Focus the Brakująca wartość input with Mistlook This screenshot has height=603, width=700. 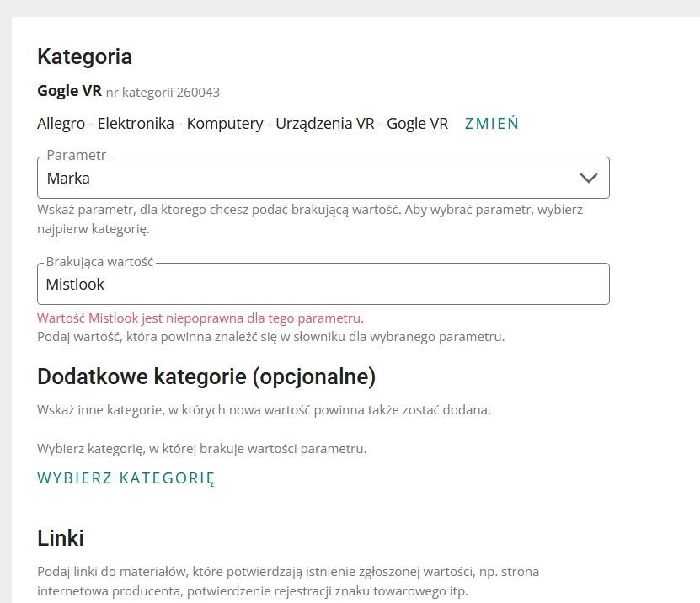pyautogui.click(x=323, y=285)
